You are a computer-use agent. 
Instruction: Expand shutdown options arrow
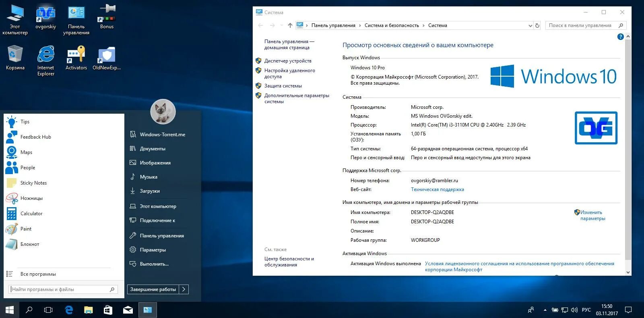(184, 289)
